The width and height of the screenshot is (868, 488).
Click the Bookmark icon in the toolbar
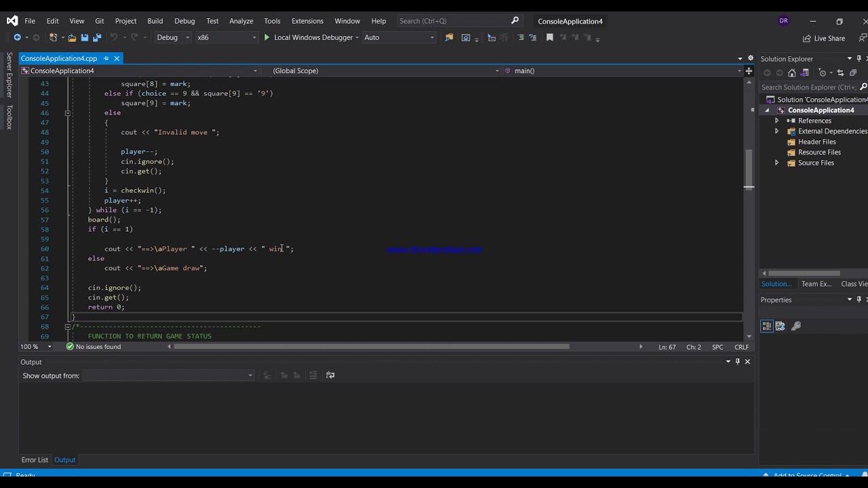[550, 37]
